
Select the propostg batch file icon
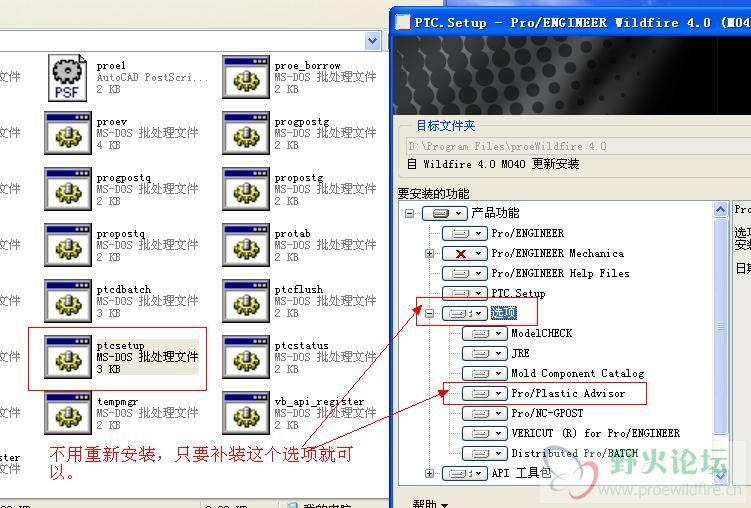(x=246, y=189)
